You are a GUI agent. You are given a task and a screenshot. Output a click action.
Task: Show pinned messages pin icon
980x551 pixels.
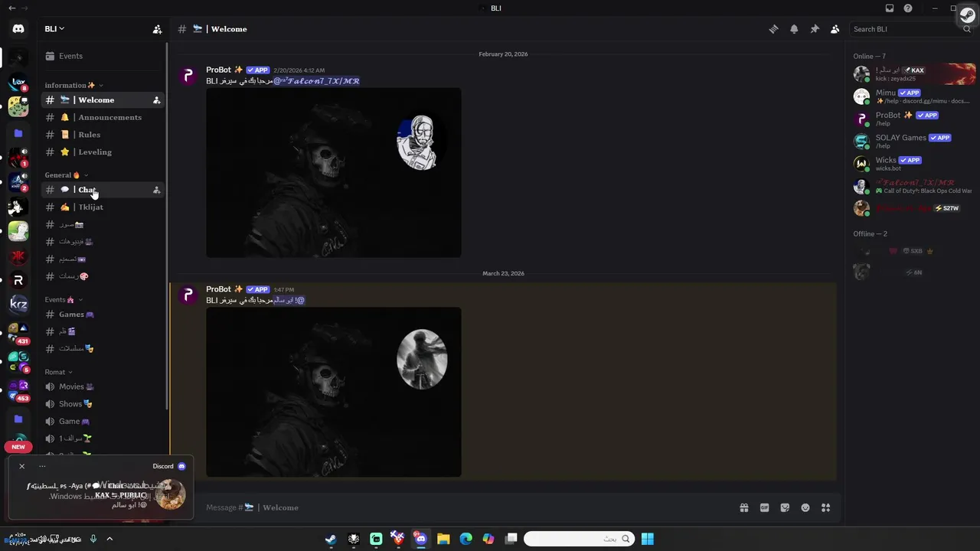tap(815, 29)
